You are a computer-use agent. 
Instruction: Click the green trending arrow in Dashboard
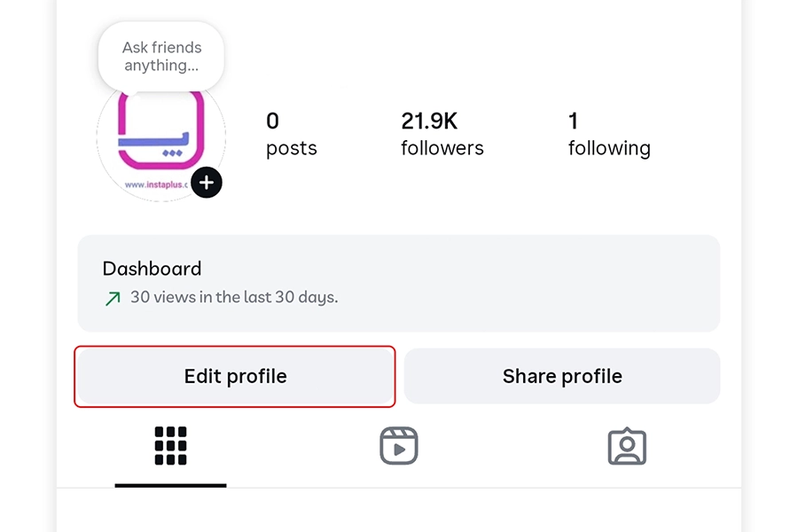(113, 299)
